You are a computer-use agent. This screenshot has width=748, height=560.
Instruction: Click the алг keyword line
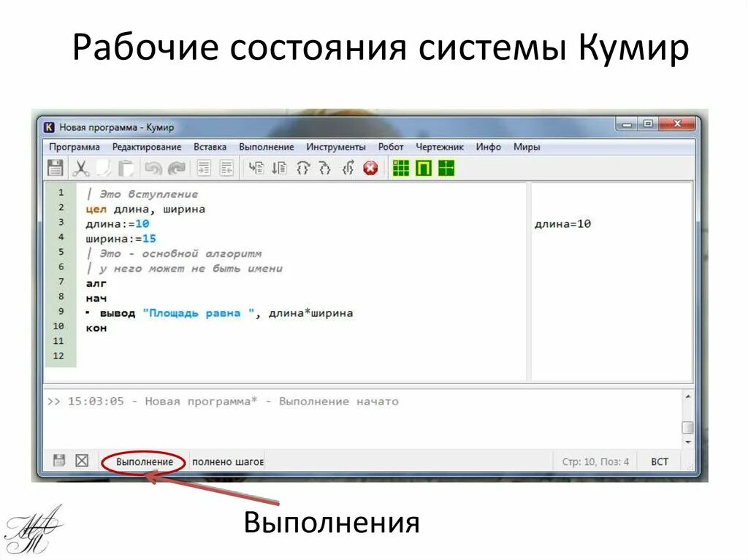coord(96,283)
